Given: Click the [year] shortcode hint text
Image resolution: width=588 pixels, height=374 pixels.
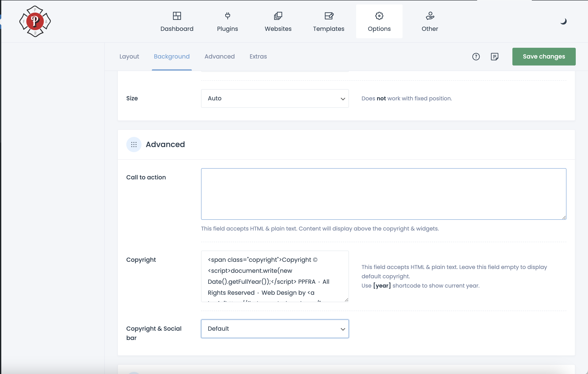Looking at the screenshot, I should (420, 285).
